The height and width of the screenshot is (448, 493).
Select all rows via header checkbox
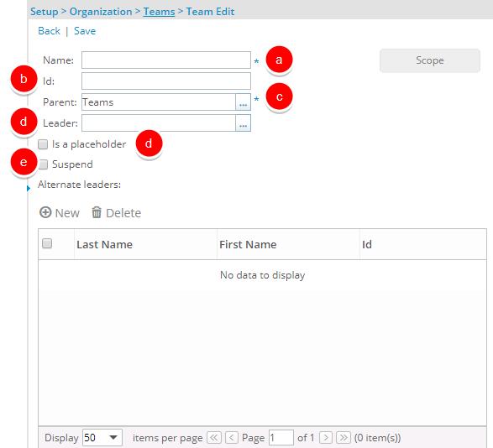pyautogui.click(x=47, y=243)
